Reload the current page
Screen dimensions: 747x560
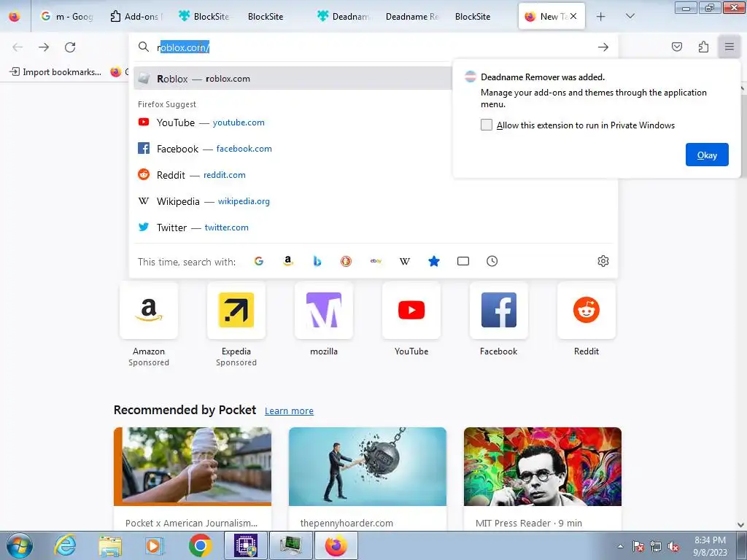tap(70, 47)
